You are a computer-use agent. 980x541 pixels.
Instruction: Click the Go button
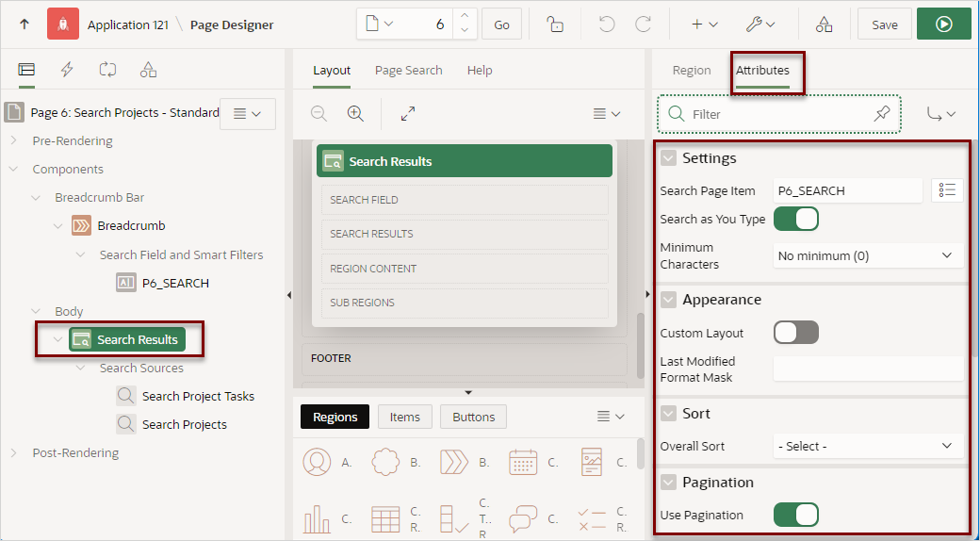point(502,25)
